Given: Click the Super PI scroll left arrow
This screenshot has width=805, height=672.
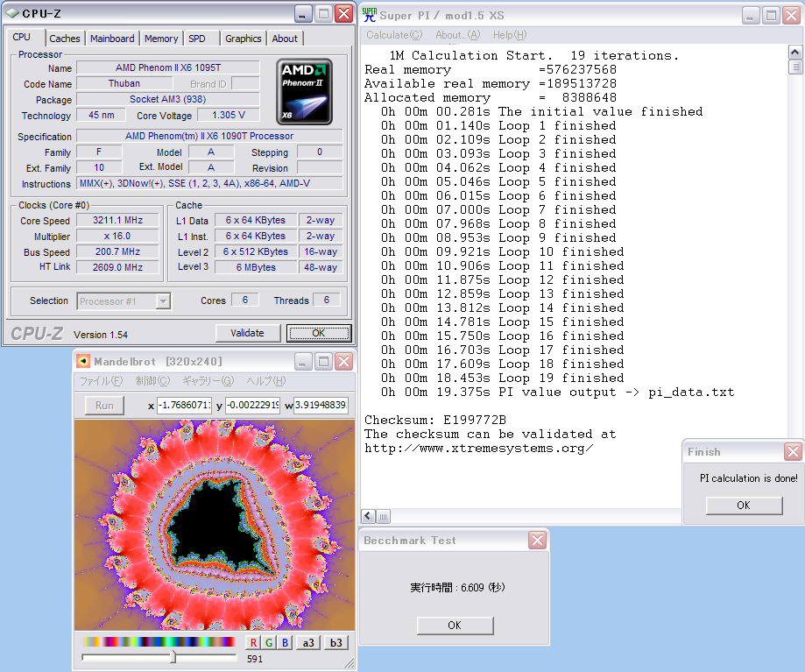Looking at the screenshot, I should pyautogui.click(x=368, y=516).
